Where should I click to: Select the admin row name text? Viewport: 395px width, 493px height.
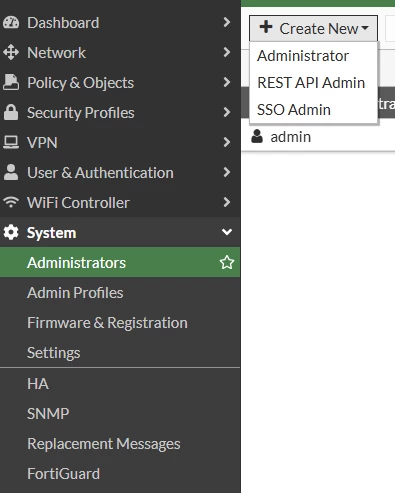pyautogui.click(x=291, y=137)
